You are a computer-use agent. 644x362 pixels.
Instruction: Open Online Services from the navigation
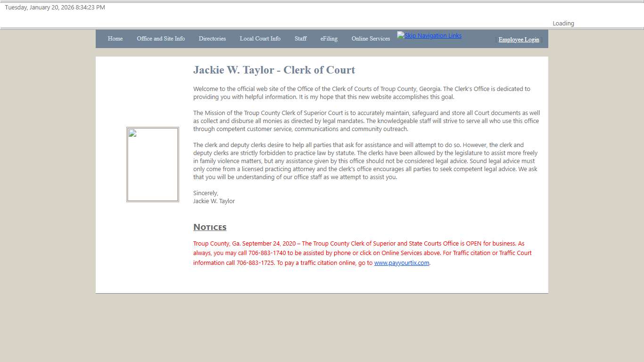[x=371, y=39]
